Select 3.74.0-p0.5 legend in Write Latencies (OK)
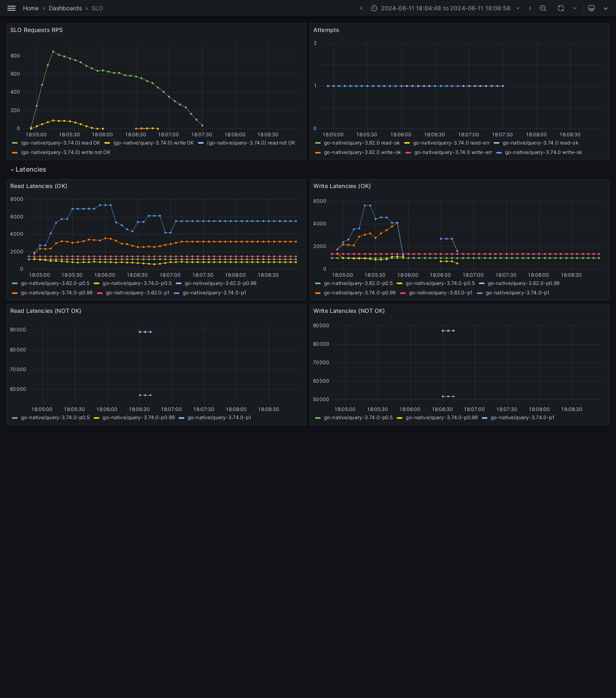 440,283
